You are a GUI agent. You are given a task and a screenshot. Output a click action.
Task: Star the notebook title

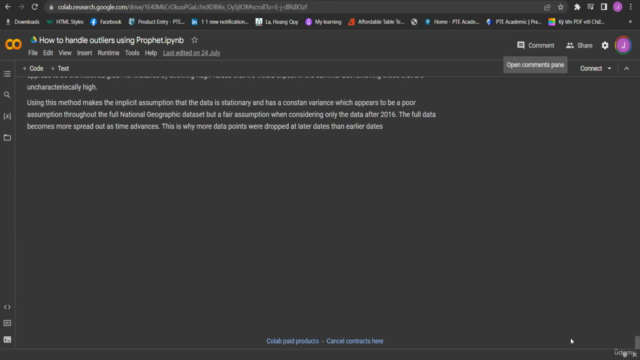(x=195, y=40)
